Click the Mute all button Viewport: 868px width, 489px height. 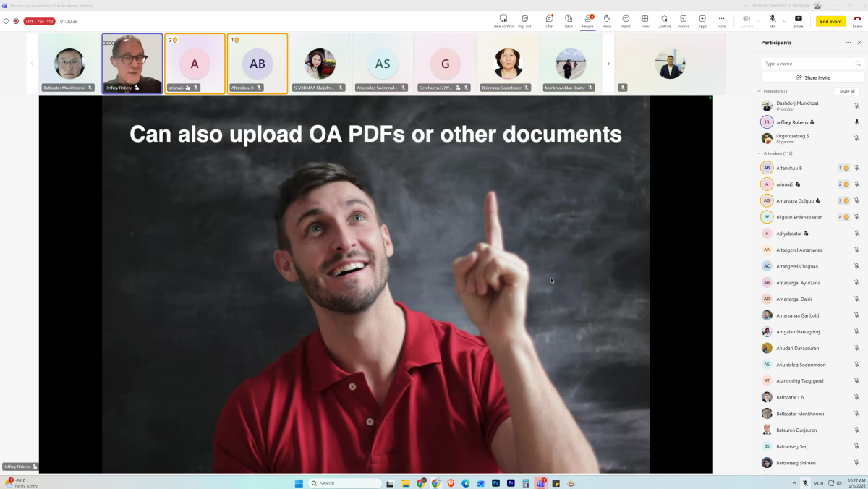pos(847,91)
